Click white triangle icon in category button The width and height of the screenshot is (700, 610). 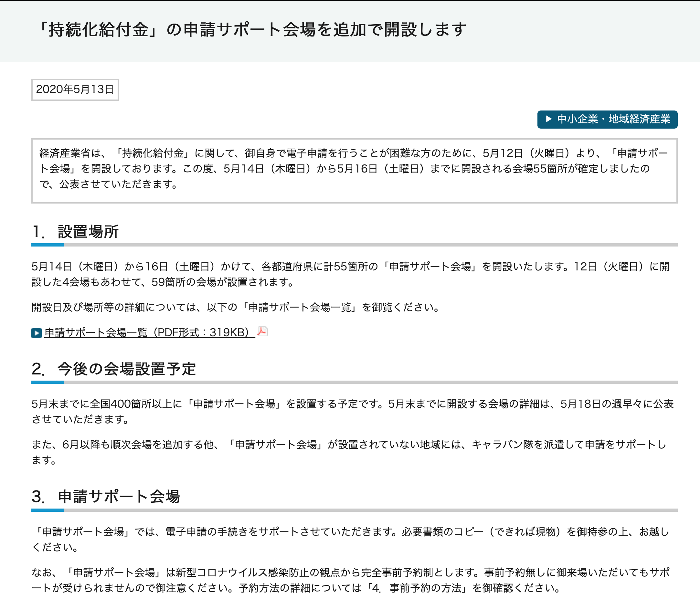(548, 119)
